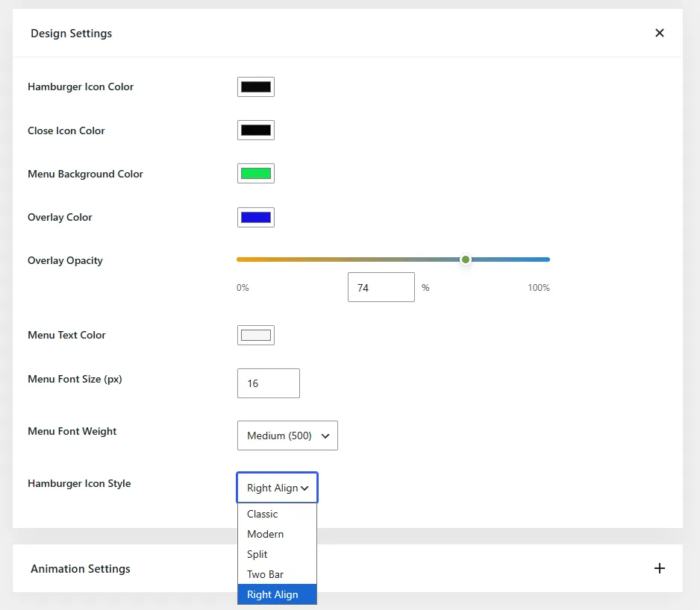Open the Hamburger Icon Color swatch
700x610 pixels.
256,87
